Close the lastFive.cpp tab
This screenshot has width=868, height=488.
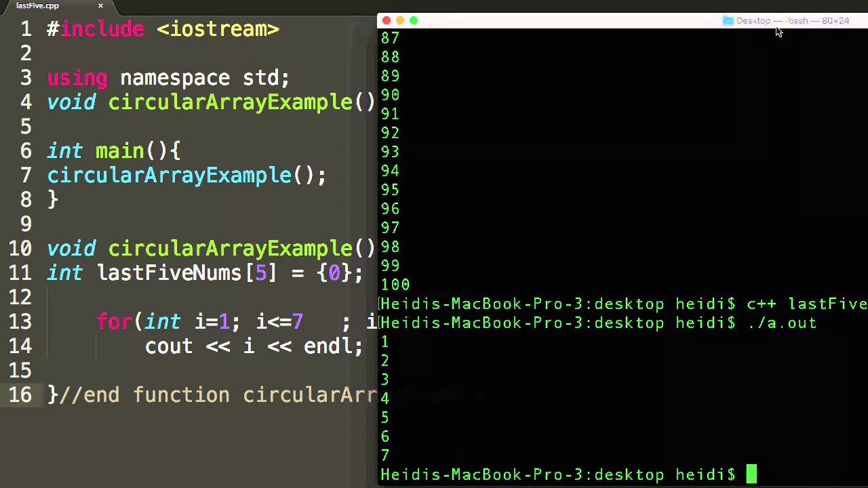100,5
